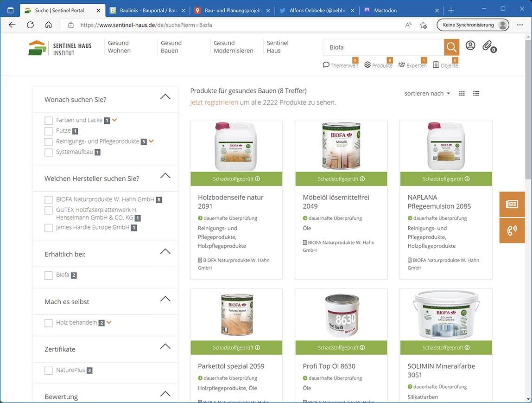Image resolution: width=532 pixels, height=403 pixels.
Task: Close the Suche Sentinel Portal tab
Action: tap(98, 11)
